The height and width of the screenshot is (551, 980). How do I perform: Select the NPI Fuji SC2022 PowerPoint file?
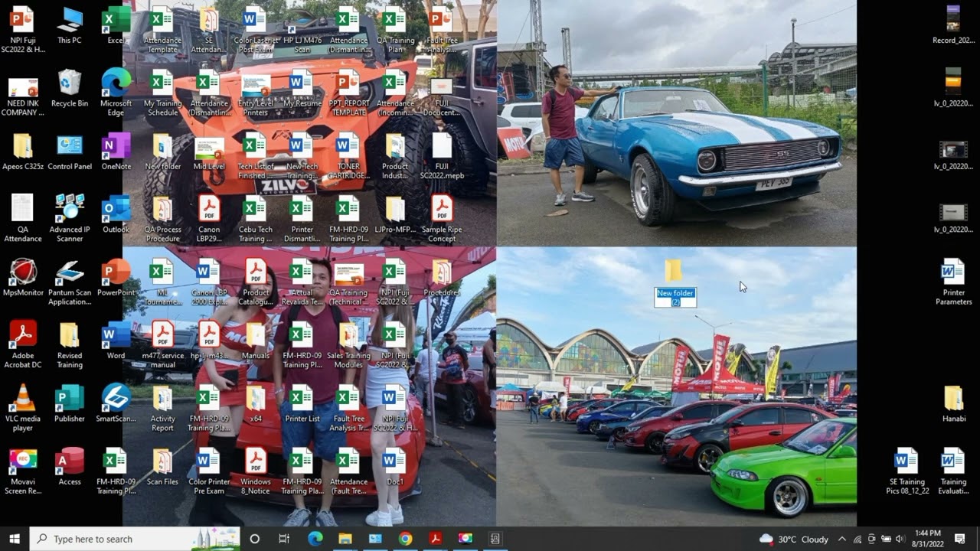[x=23, y=30]
